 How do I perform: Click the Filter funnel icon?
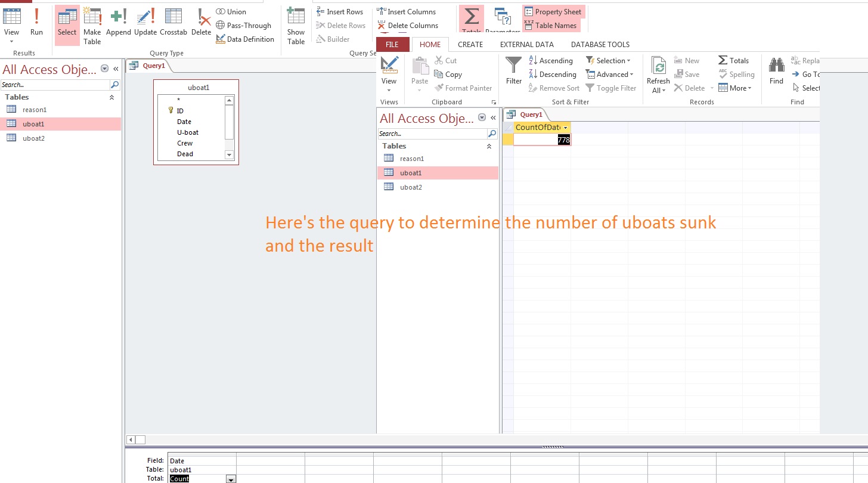pos(513,70)
